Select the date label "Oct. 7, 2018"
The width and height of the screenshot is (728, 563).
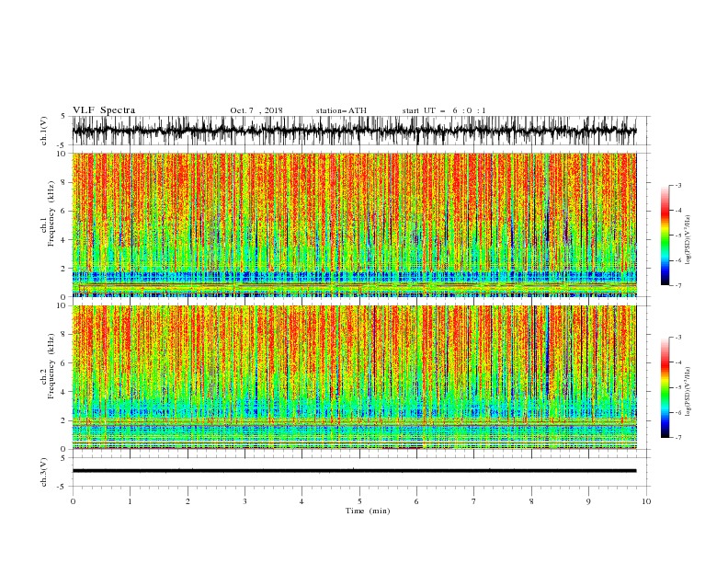coord(256,110)
